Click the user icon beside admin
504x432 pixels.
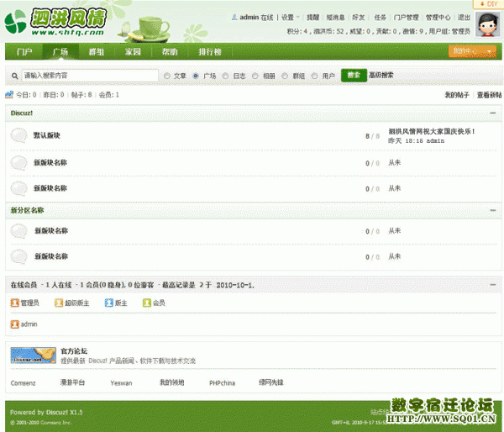[x=234, y=17]
